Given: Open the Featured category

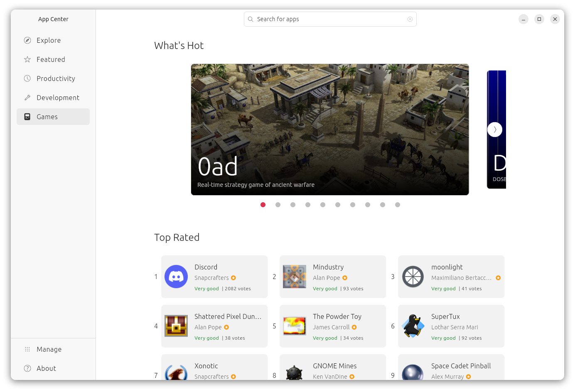Looking at the screenshot, I should click(x=51, y=59).
